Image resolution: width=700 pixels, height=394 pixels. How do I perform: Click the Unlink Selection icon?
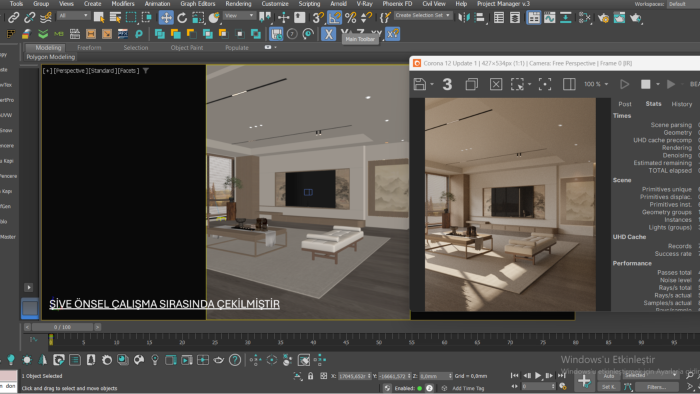[x=29, y=18]
